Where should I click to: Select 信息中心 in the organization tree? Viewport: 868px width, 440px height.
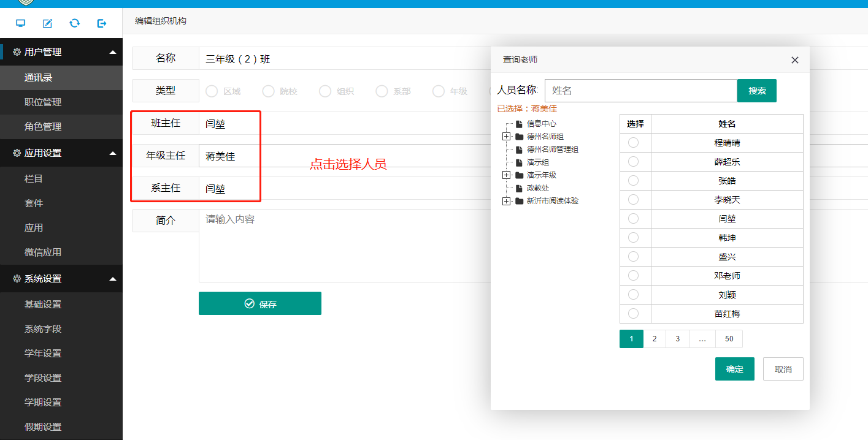pos(542,124)
